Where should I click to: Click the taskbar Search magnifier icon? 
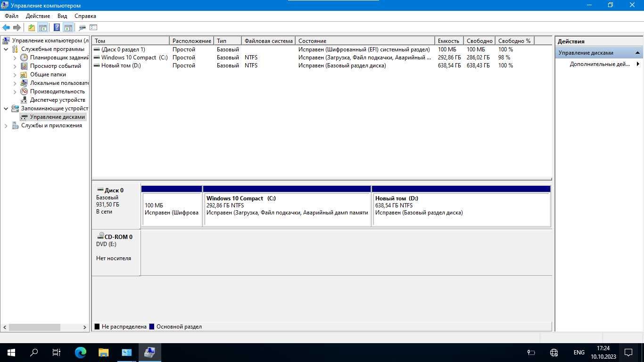[x=34, y=352]
